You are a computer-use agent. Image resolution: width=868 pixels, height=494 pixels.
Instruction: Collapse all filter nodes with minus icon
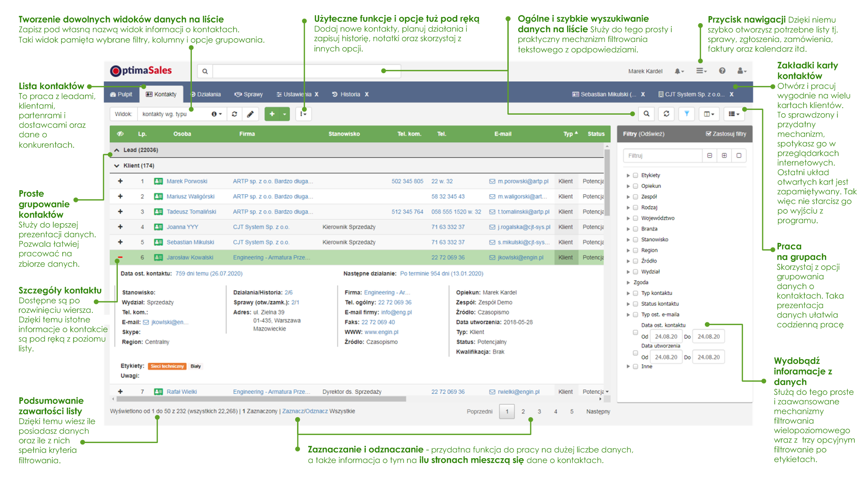(710, 155)
